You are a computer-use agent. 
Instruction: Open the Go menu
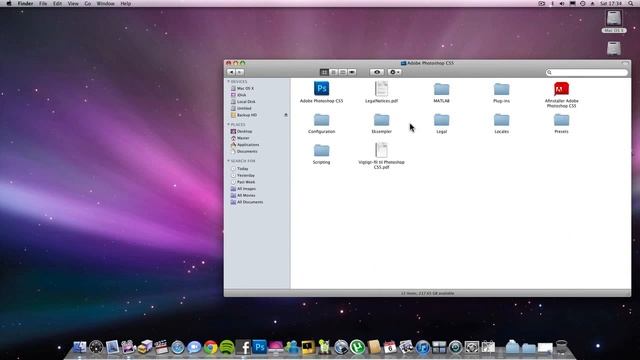pos(88,3)
